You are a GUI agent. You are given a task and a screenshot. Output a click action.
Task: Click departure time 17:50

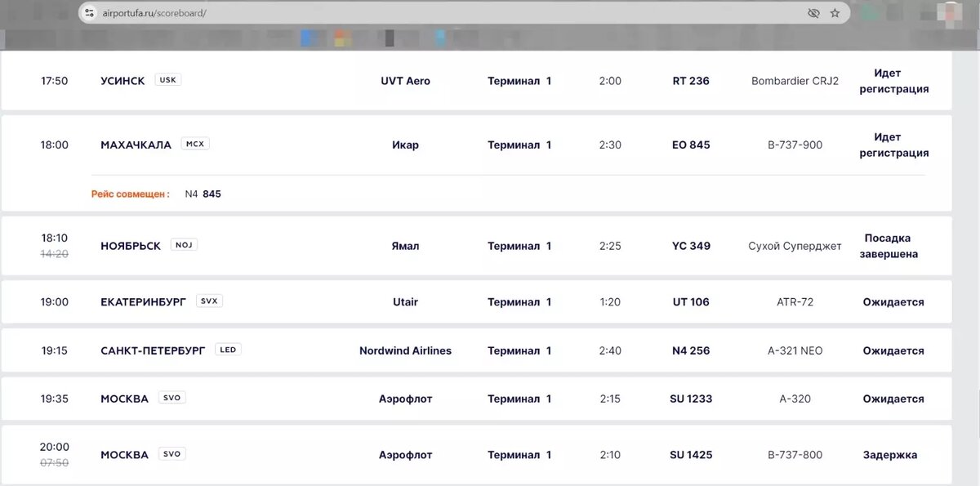coord(55,81)
